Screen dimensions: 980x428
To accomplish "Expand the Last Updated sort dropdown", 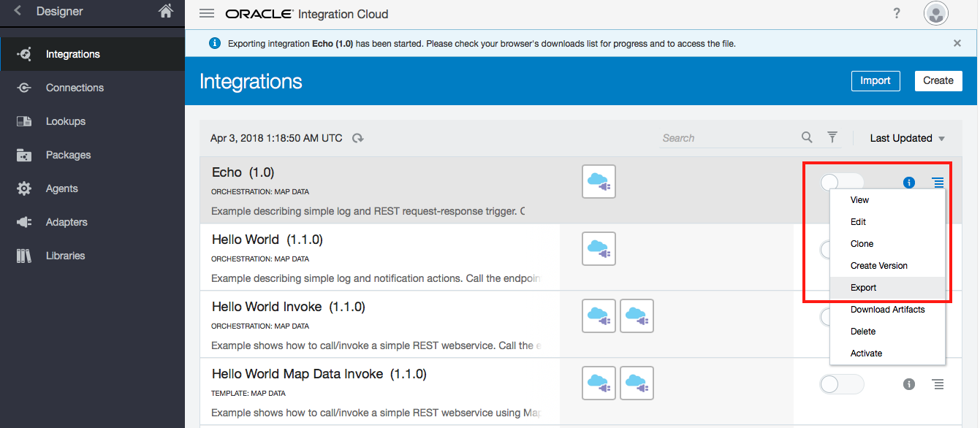I will pyautogui.click(x=907, y=138).
